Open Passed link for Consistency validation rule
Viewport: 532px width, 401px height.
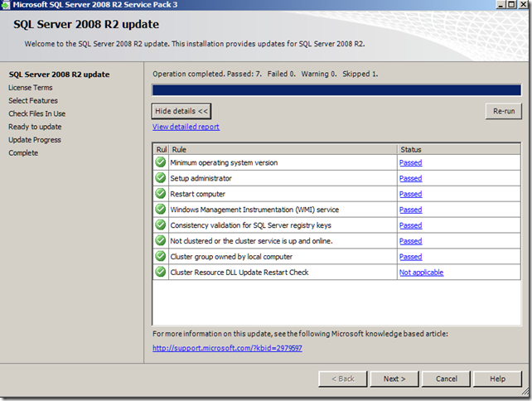410,225
